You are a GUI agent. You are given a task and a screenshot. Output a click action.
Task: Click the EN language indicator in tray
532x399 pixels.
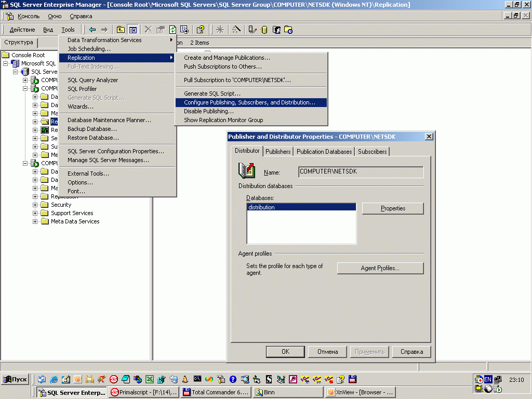[x=488, y=379]
